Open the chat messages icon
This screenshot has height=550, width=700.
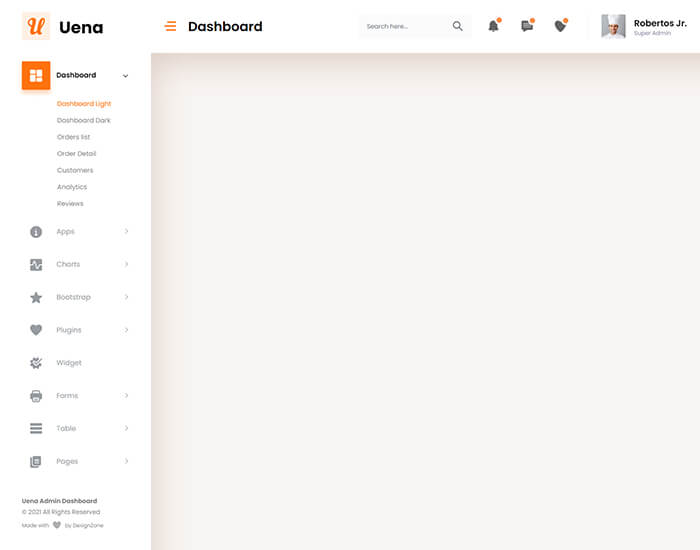tap(527, 26)
